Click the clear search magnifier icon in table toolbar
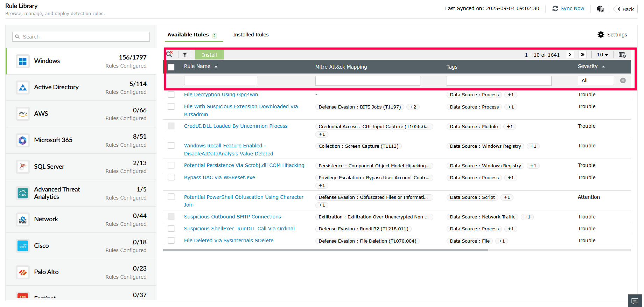 point(170,54)
